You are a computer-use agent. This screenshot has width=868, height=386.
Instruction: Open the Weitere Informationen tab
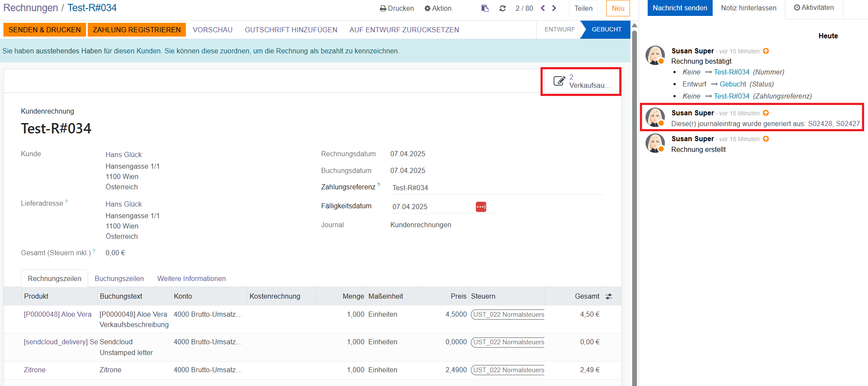coord(192,278)
